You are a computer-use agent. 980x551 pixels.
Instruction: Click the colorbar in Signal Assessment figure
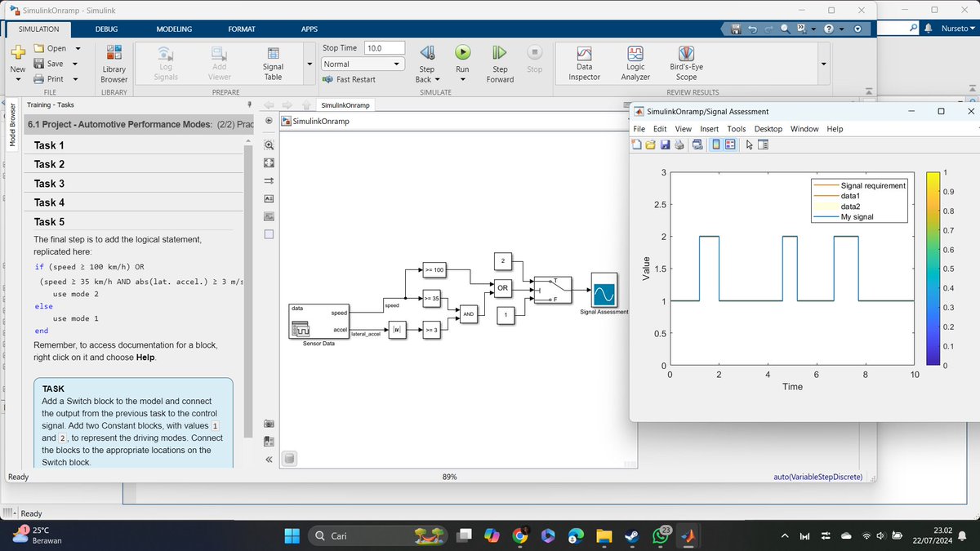pyautogui.click(x=935, y=269)
